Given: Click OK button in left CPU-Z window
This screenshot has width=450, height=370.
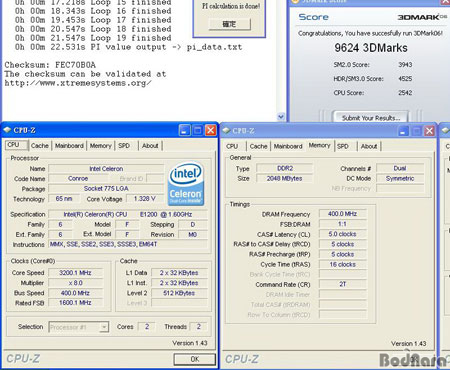Looking at the screenshot, I should (x=194, y=359).
